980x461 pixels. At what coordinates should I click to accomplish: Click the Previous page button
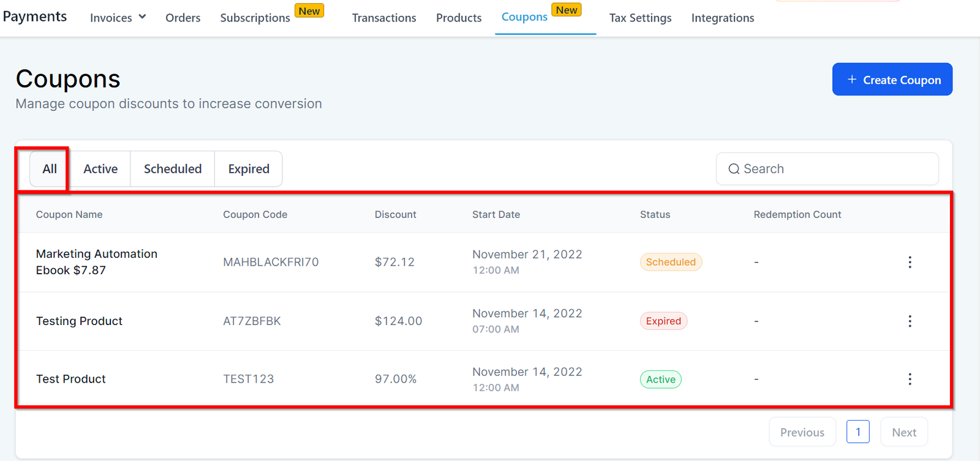[802, 432]
